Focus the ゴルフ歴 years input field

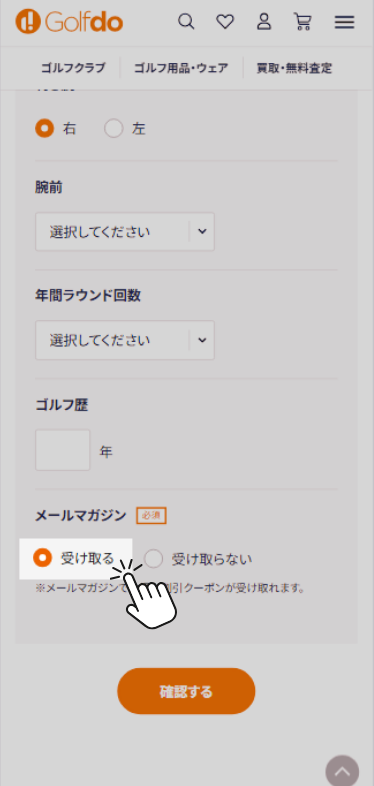63,450
